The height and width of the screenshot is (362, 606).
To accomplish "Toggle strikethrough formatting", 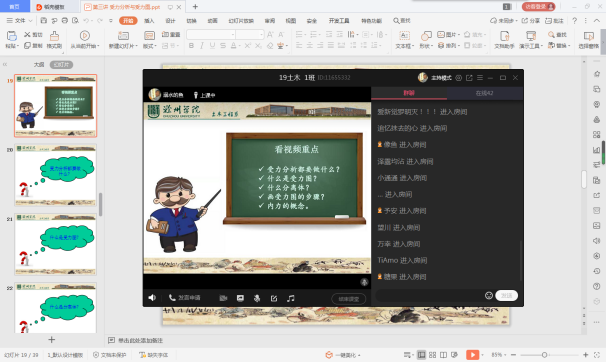I will tap(223, 46).
